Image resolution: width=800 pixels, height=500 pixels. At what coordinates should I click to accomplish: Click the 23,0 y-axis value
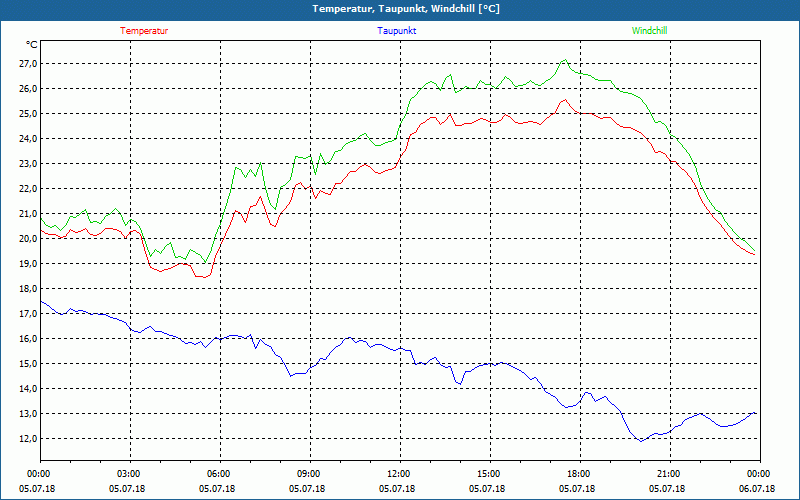pos(28,164)
